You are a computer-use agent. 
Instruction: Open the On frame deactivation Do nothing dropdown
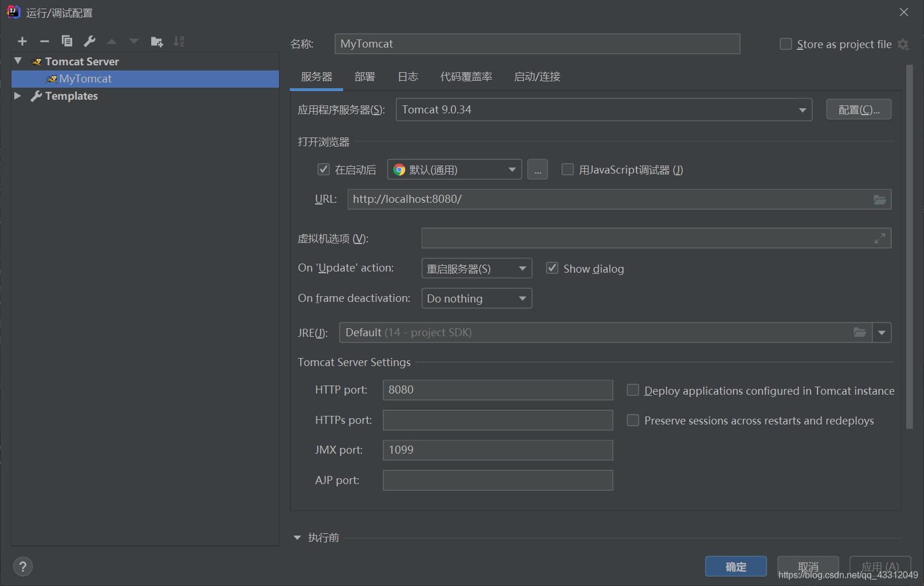point(477,298)
